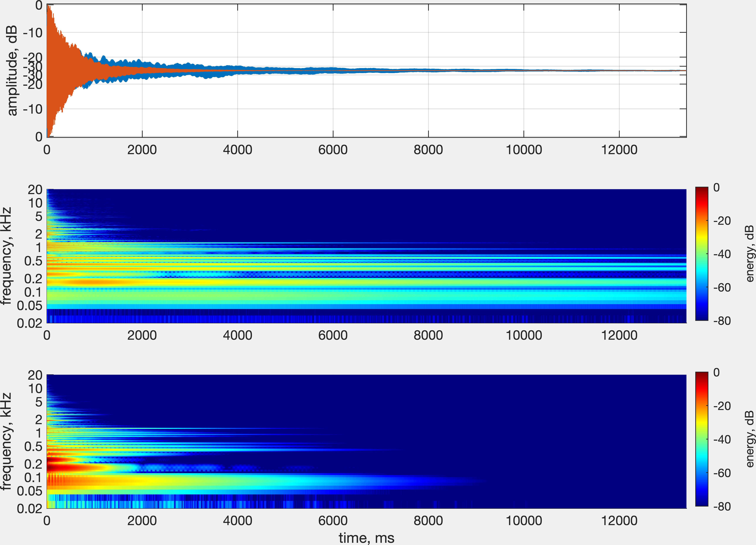Click the upper -10 tick label on the amplitude axis
Screen dimensions: 756x545
coord(33,33)
